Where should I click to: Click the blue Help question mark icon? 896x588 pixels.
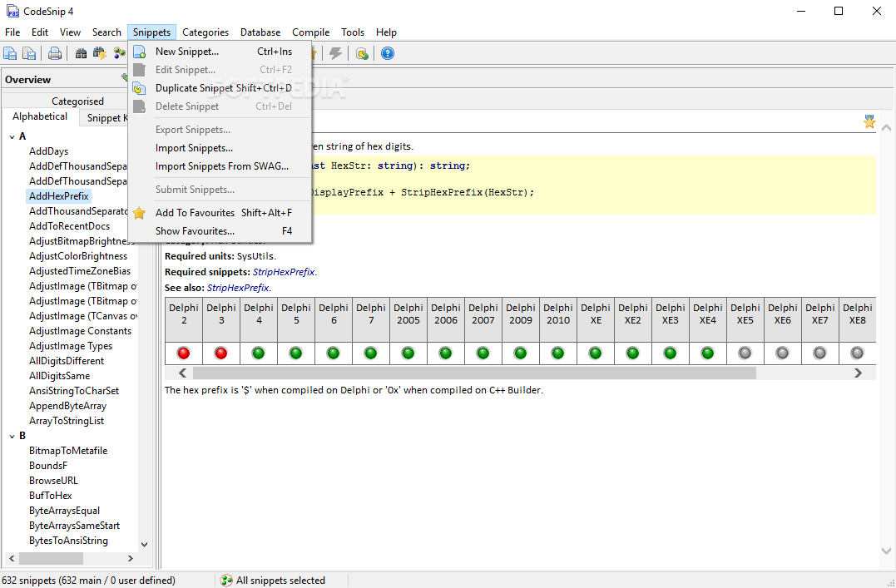pyautogui.click(x=388, y=54)
